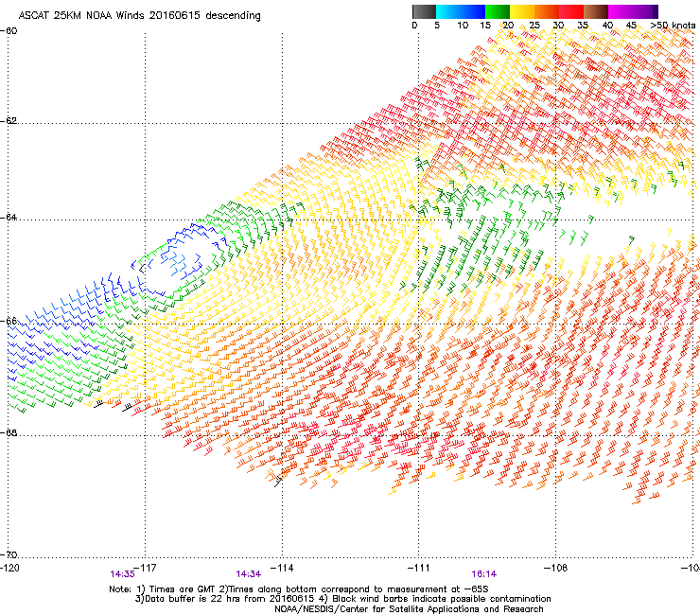
Task: Click the 'Data buffer is 22 hrs' note line
Action: (x=342, y=599)
